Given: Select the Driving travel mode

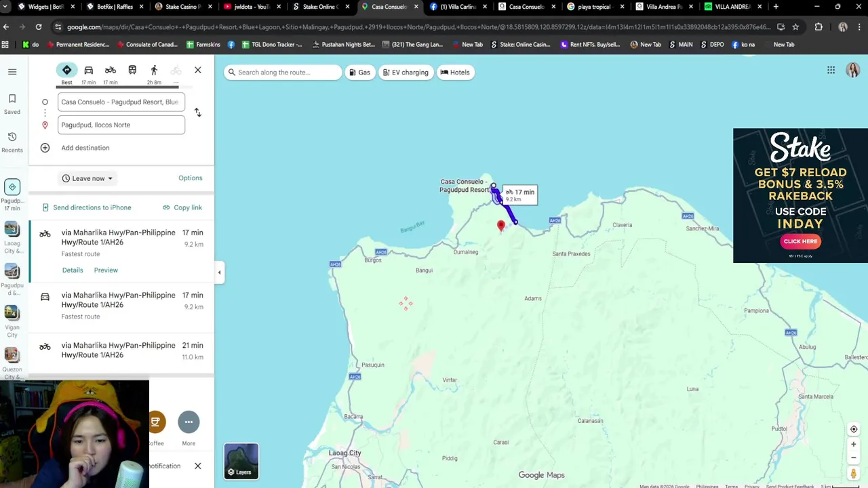Looking at the screenshot, I should click(88, 73).
